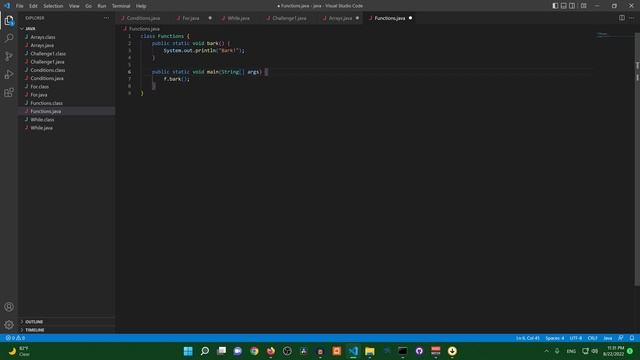Open Arrays.class in explorer
The height and width of the screenshot is (360, 640).
click(x=43, y=37)
